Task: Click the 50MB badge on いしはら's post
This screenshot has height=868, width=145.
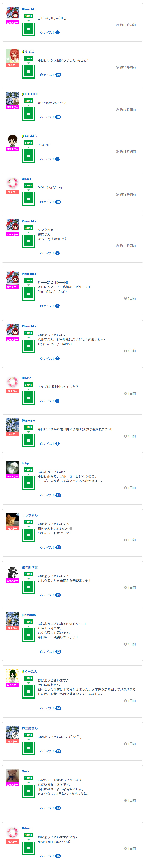Action: click(x=28, y=143)
